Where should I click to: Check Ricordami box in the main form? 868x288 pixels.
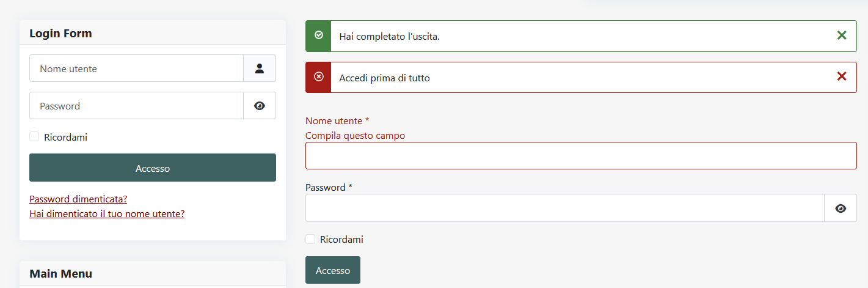(x=310, y=239)
